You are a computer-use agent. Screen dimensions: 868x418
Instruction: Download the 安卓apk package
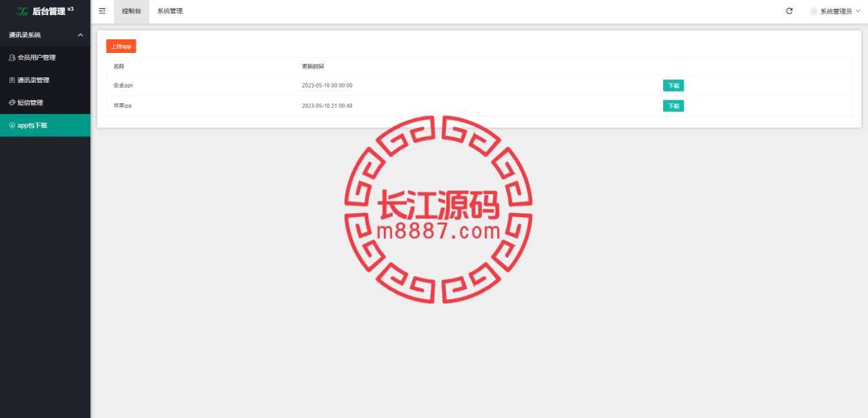coord(673,85)
